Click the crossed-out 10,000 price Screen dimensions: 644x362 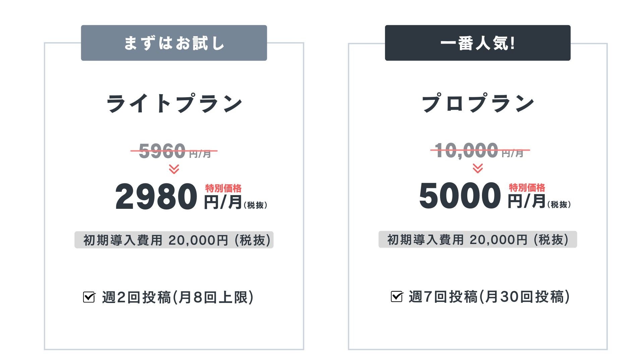[466, 150]
